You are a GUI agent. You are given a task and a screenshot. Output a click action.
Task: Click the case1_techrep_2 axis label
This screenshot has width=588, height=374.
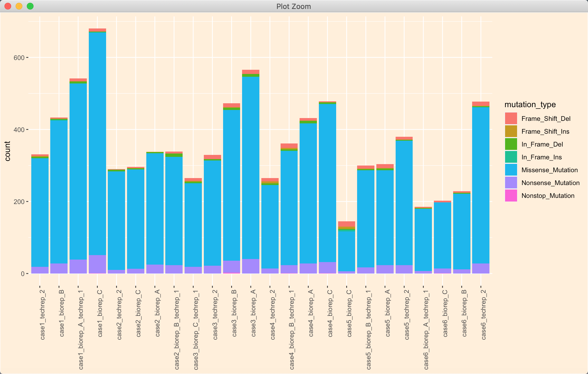[42, 315]
